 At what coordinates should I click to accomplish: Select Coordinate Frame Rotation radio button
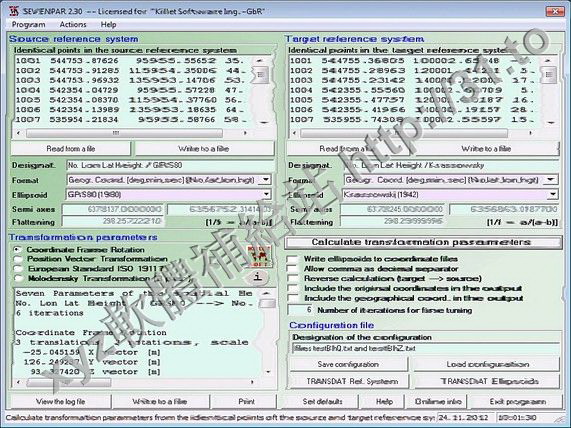[17, 250]
